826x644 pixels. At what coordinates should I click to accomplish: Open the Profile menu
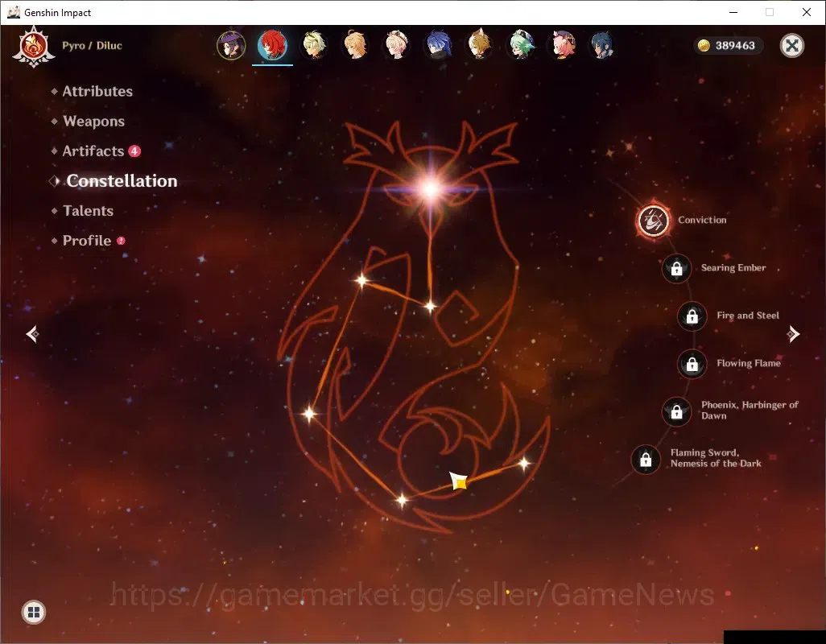(87, 241)
